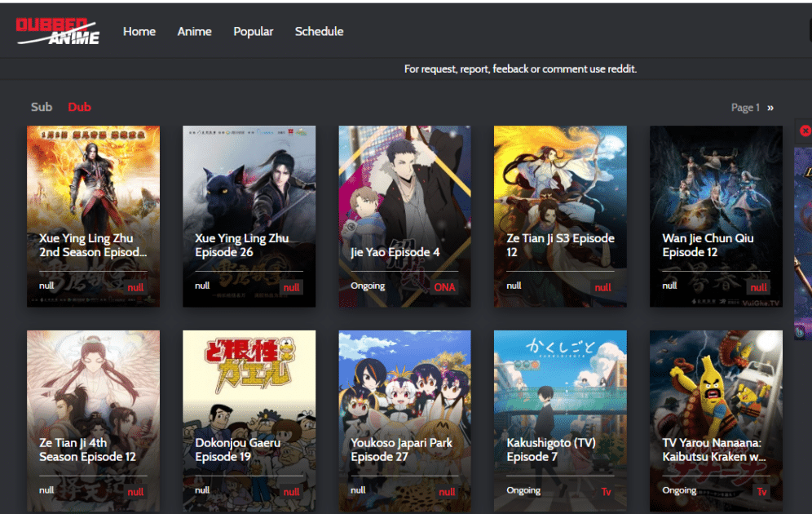The width and height of the screenshot is (812, 514).
Task: Open Ze Tian Ji S3 Episode 12
Action: [x=560, y=216]
